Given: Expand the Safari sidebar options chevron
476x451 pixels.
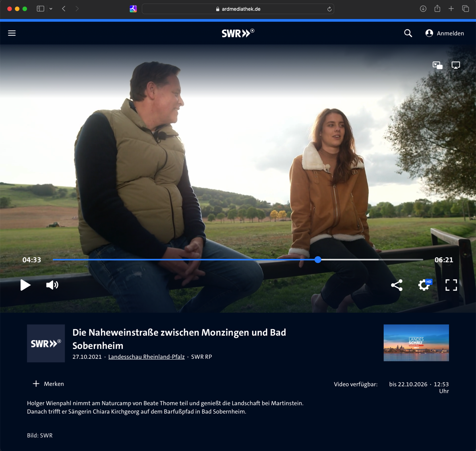Looking at the screenshot, I should (x=51, y=9).
